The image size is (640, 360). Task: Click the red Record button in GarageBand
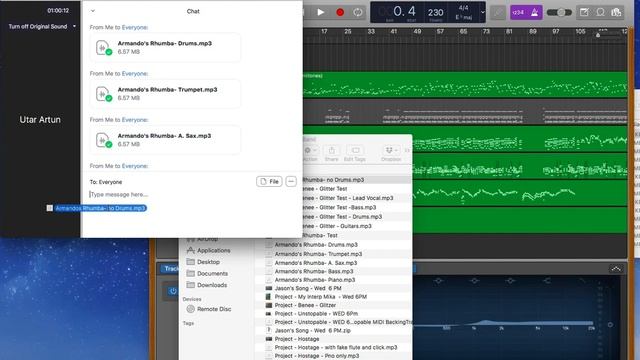point(340,12)
